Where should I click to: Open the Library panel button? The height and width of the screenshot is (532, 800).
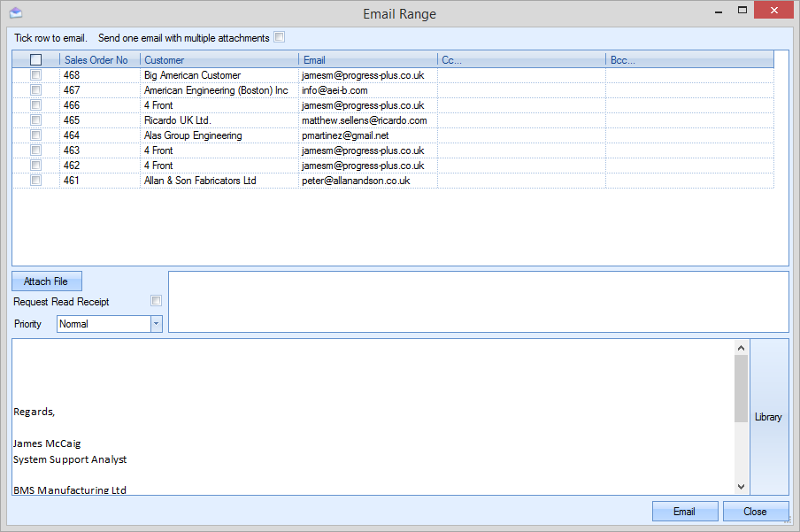tap(768, 417)
